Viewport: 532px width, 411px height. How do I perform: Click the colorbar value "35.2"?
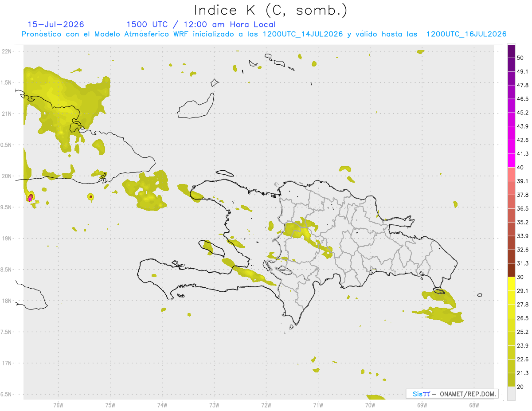(523, 222)
